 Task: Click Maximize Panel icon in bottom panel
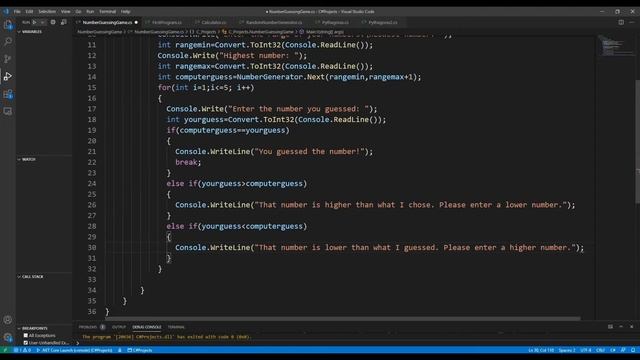point(621,327)
